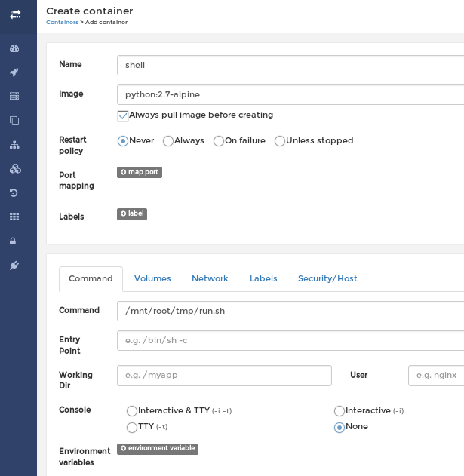Open Volumes cubes icon in sidebar
Image resolution: width=464 pixels, height=476 pixels.
14,169
